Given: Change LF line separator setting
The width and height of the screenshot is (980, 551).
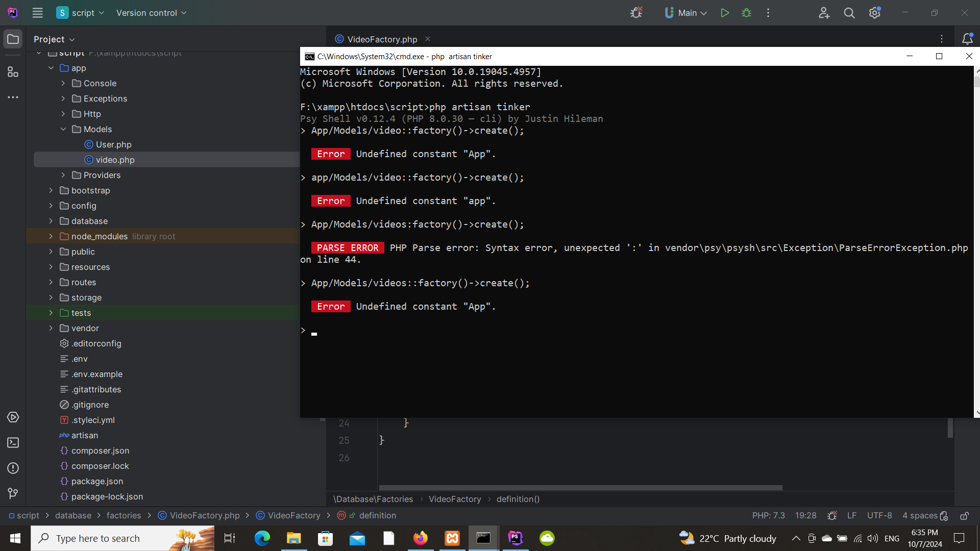Looking at the screenshot, I should [x=851, y=515].
